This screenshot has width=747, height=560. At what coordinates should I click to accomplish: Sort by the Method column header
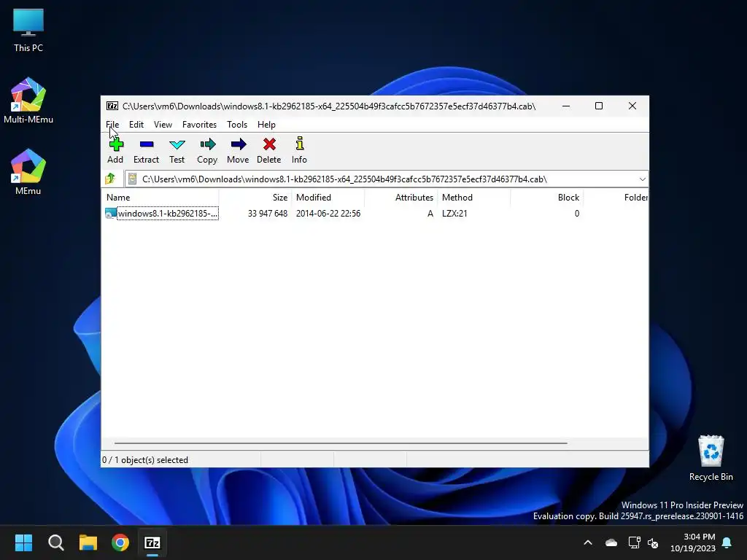pos(474,197)
